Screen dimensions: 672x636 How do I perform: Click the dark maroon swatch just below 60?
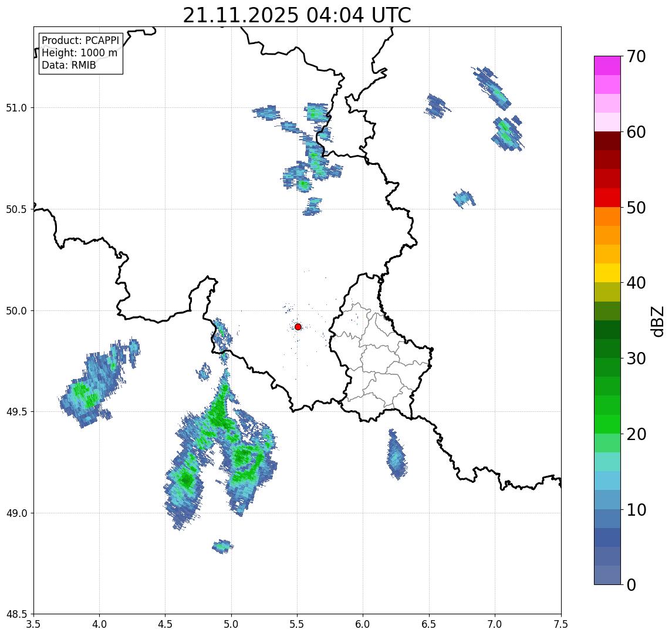(607, 141)
